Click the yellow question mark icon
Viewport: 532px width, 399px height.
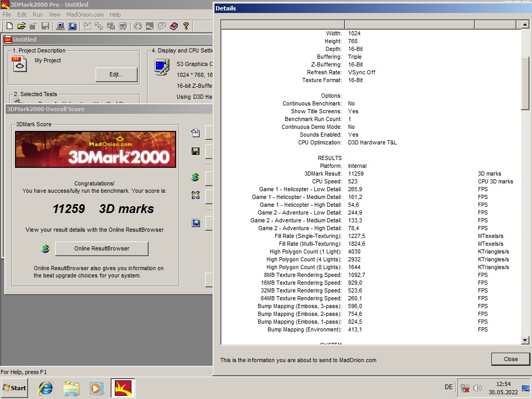186,26
